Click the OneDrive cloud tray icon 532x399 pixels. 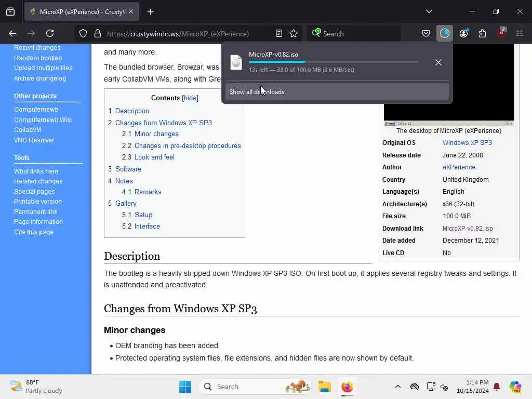coord(414,387)
